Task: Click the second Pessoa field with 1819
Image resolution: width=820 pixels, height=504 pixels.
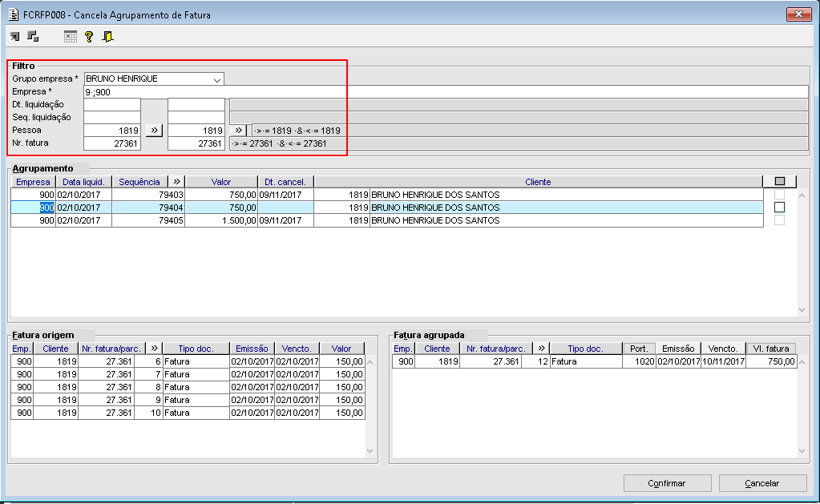Action: tap(196, 130)
